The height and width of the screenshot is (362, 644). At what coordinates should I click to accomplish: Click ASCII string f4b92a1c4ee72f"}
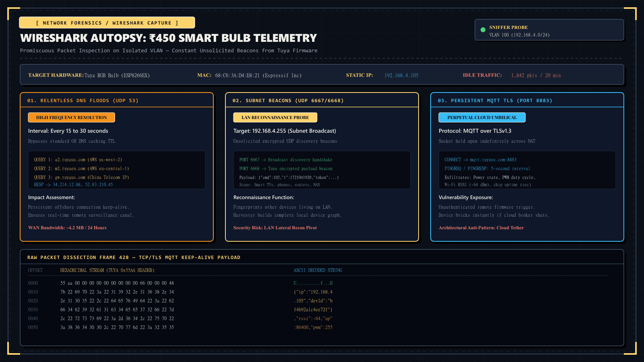tap(313, 310)
